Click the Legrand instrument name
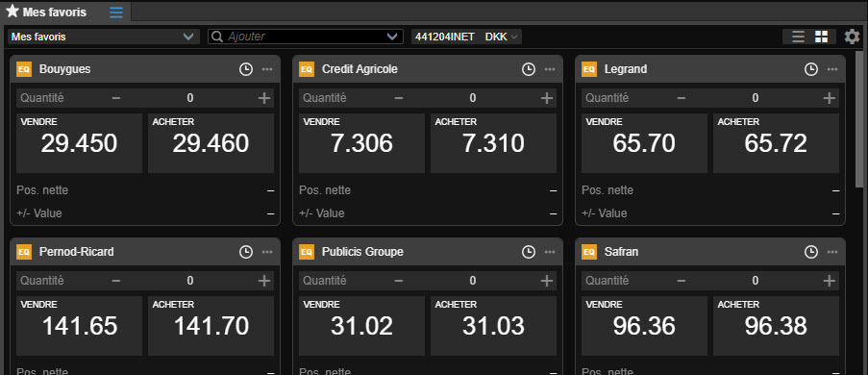 pyautogui.click(x=626, y=69)
